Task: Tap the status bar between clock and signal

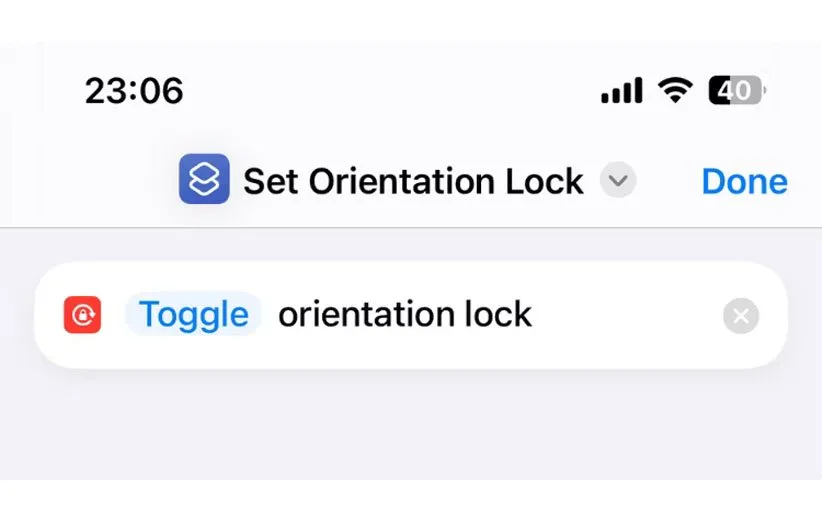Action: pos(390,91)
